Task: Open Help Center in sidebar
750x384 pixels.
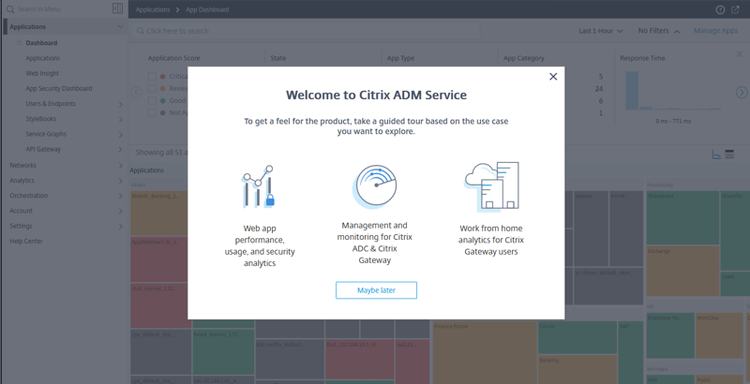Action: (26, 241)
